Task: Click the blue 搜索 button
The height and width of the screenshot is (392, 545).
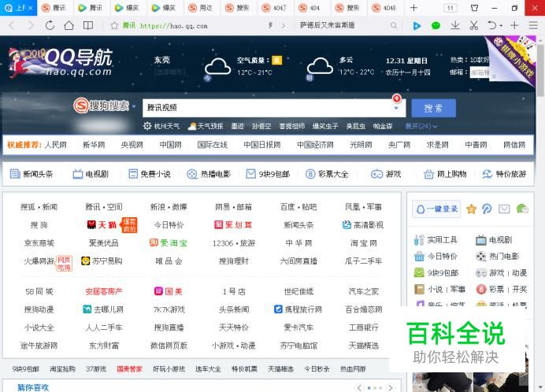Action: click(433, 108)
